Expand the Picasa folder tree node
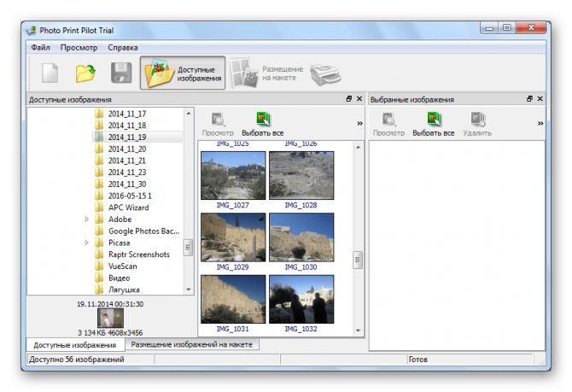 coord(87,243)
